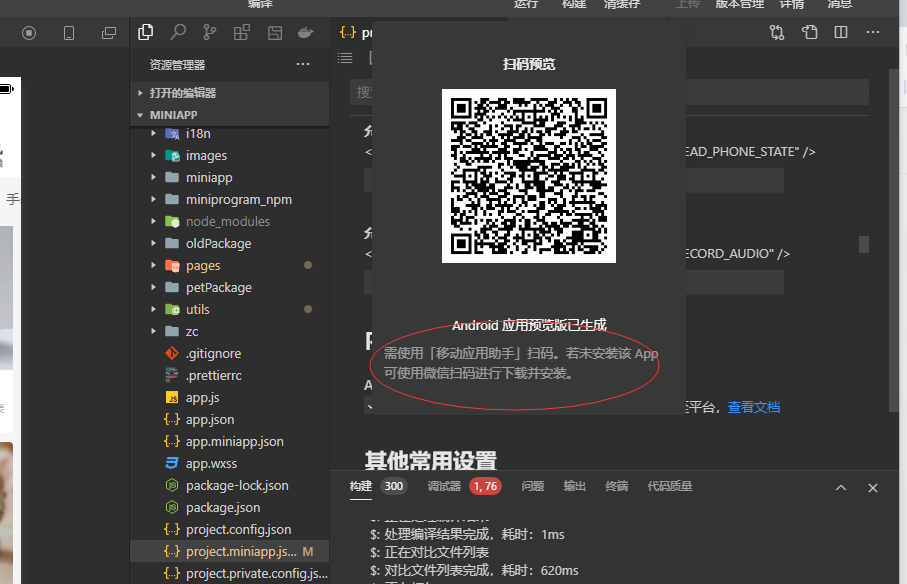The width and height of the screenshot is (907, 584).
Task: Open the editor more actions ellipsis
Action: pyautogui.click(x=873, y=32)
